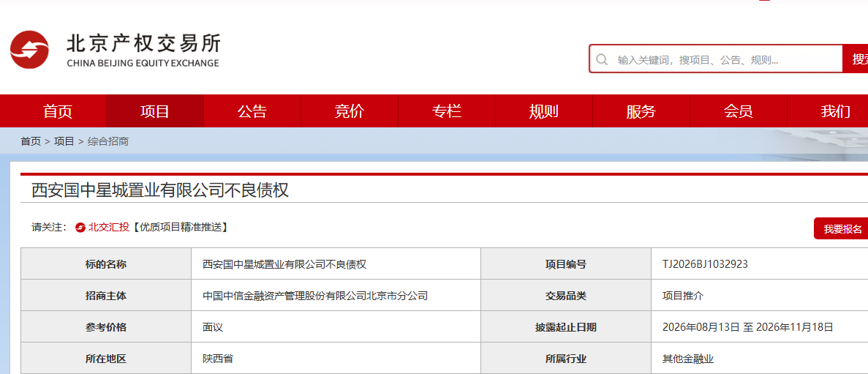The width and height of the screenshot is (868, 374).
Task: Click the page heading 西安国中星城置业有限公司不良债权
Action: [x=160, y=190]
